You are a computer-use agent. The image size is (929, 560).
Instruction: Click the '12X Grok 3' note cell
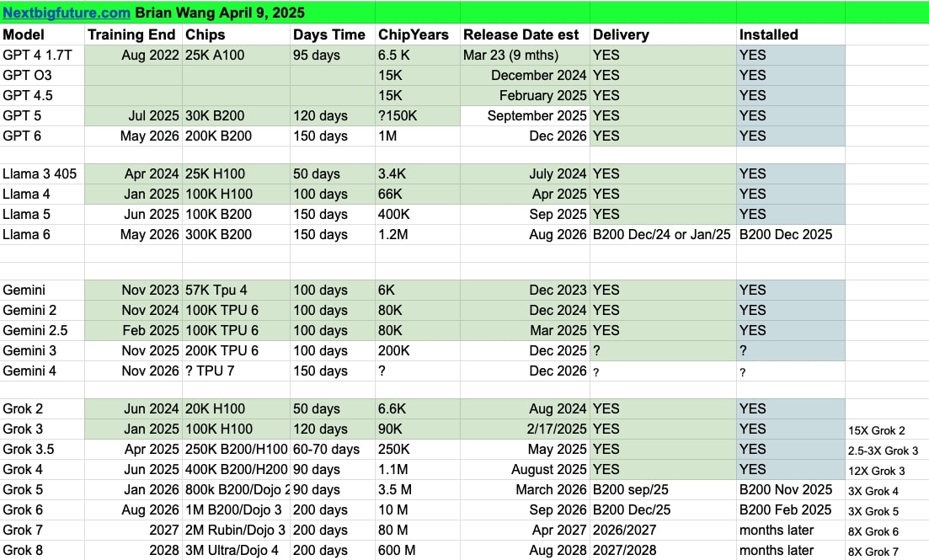pyautogui.click(x=887, y=471)
